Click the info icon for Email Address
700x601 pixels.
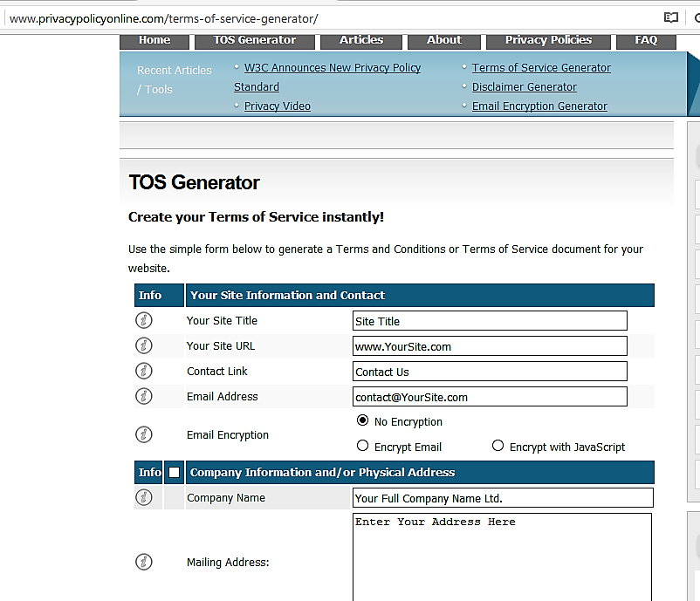143,396
